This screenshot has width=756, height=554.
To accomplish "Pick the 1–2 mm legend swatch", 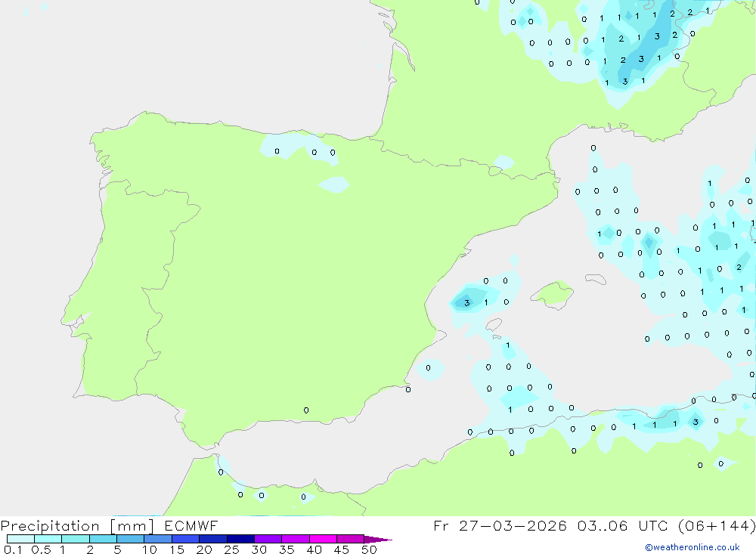I will pos(76,539).
